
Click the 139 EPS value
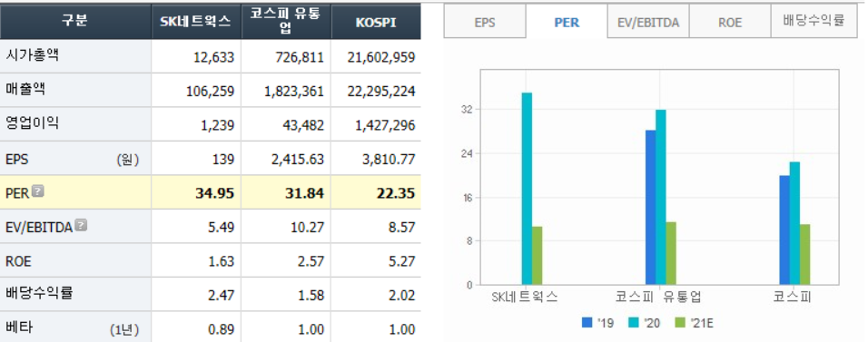click(224, 160)
